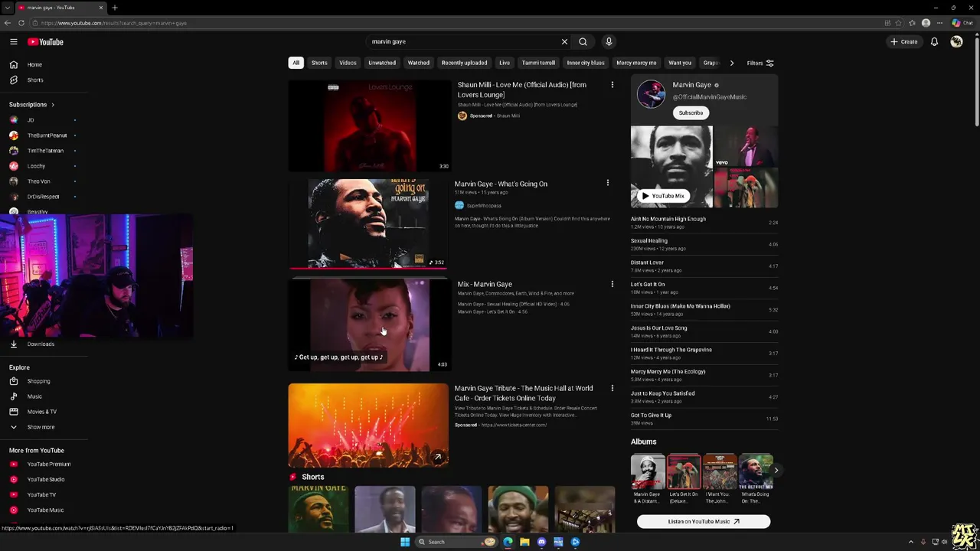Select the Live filter chip
The width and height of the screenshot is (980, 551).
point(505,63)
